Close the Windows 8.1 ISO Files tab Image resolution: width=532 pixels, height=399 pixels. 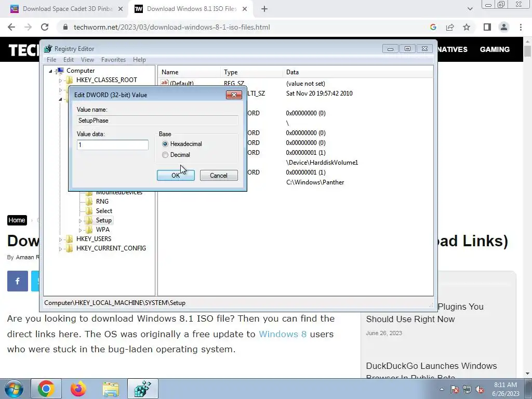pos(245,9)
